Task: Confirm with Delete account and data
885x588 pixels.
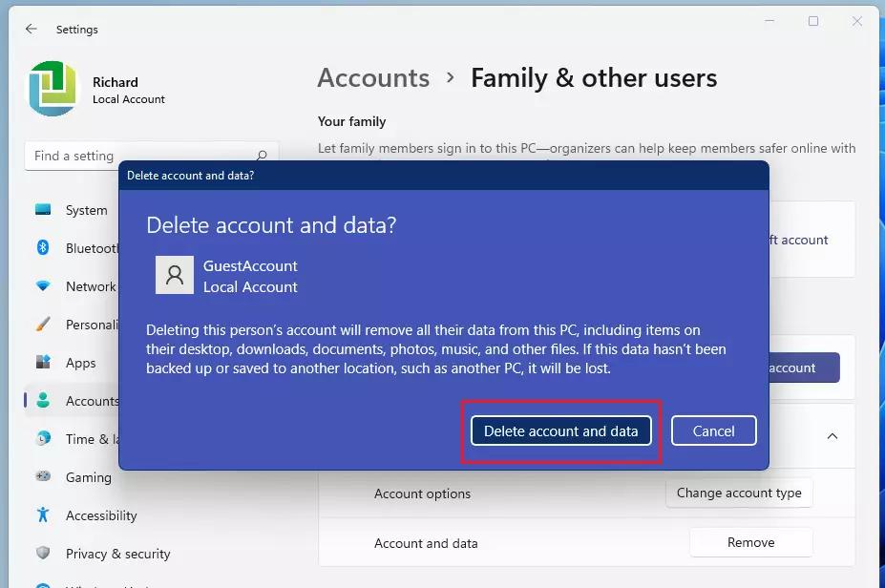Action: coord(560,431)
